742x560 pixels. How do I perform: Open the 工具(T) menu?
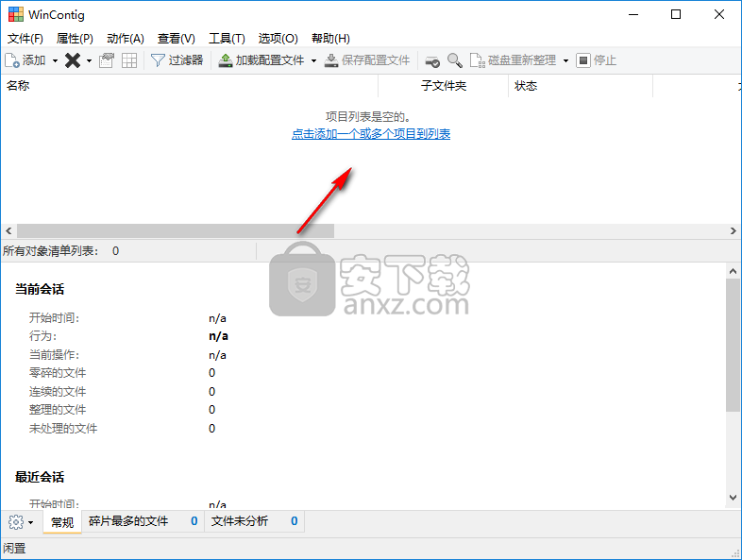[x=227, y=39]
